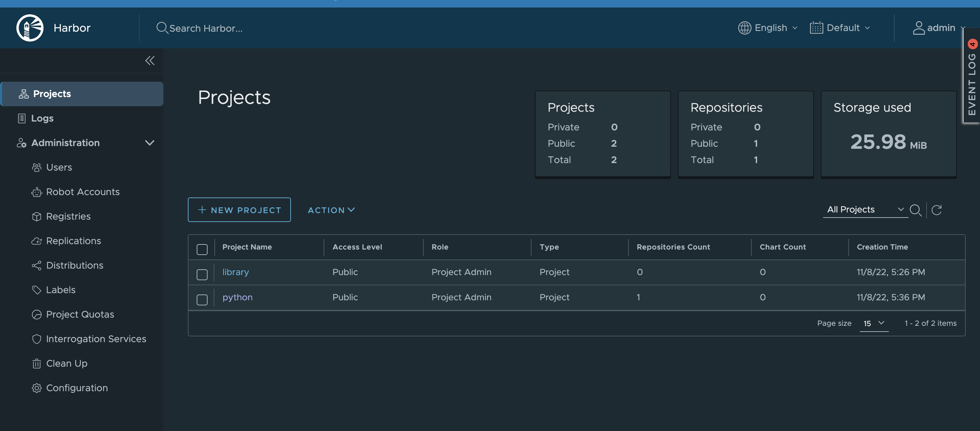980x431 pixels.
Task: Open the python project link
Action: tap(238, 297)
